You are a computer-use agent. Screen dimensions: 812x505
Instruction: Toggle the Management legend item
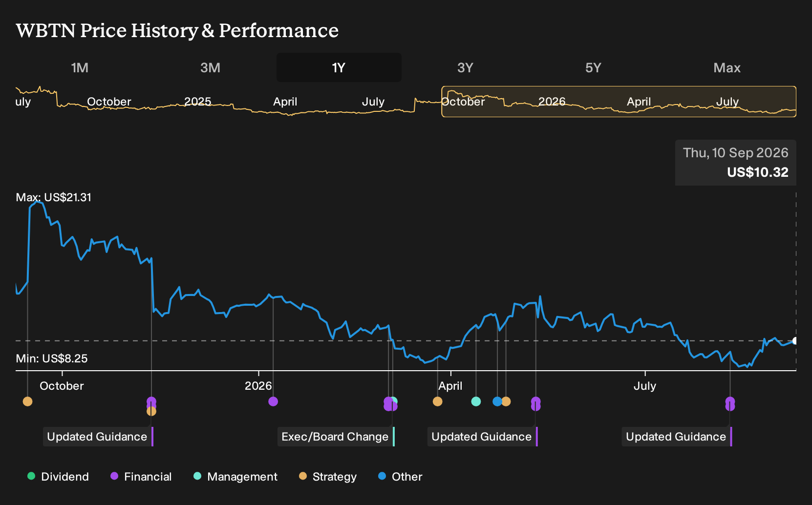235,477
